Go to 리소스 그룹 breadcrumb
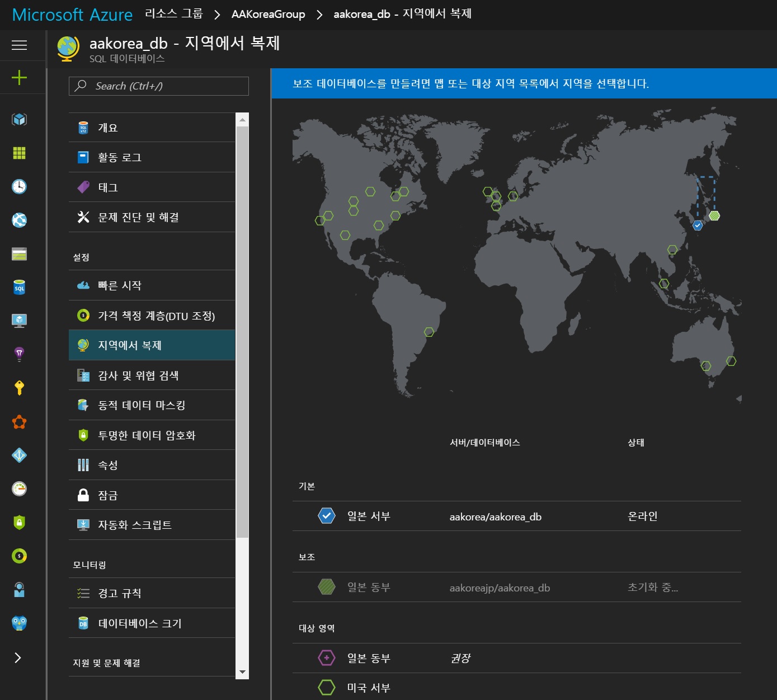The height and width of the screenshot is (700, 777). (174, 14)
